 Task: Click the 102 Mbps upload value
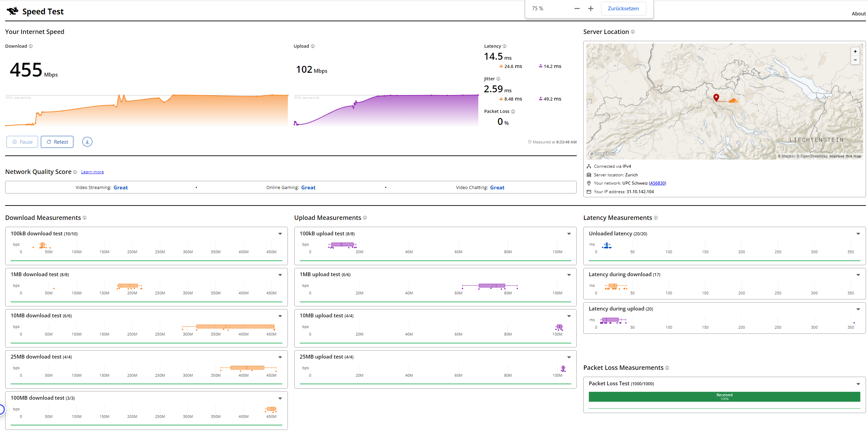tap(312, 70)
